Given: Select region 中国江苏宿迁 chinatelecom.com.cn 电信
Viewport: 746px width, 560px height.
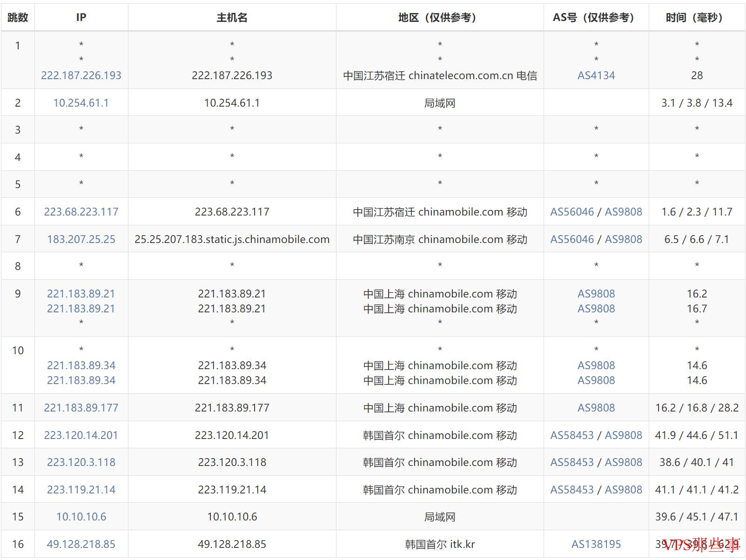Looking at the screenshot, I should point(440,75).
